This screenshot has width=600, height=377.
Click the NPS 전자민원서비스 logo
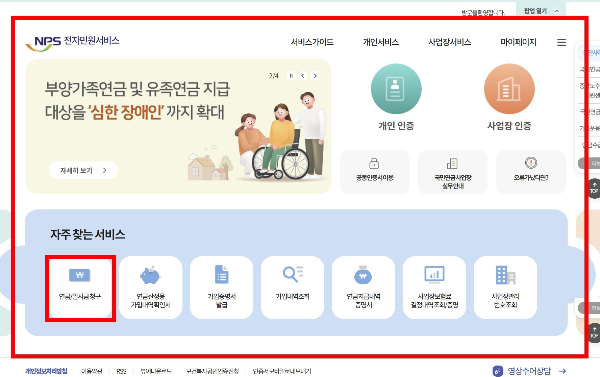point(73,43)
